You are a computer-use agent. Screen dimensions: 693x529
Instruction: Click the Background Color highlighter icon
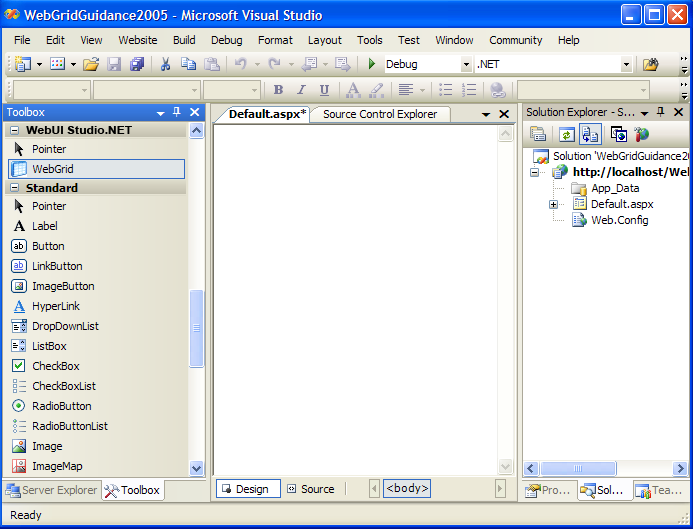pyautogui.click(x=376, y=90)
